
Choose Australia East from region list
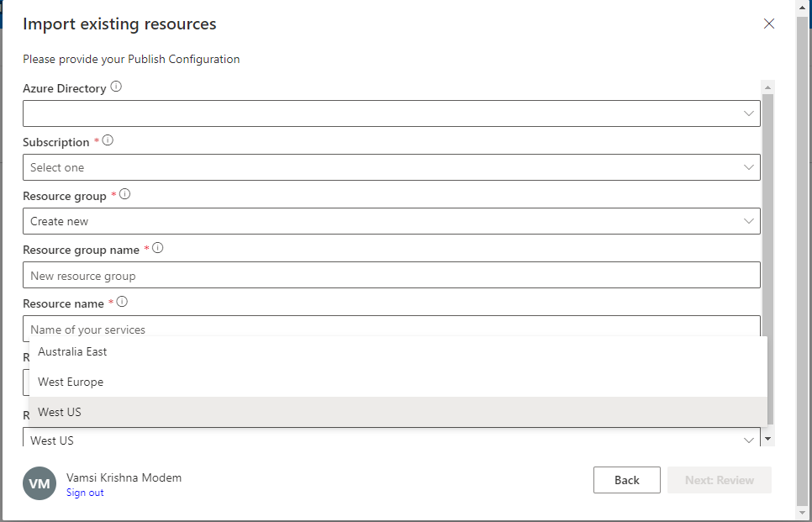72,351
